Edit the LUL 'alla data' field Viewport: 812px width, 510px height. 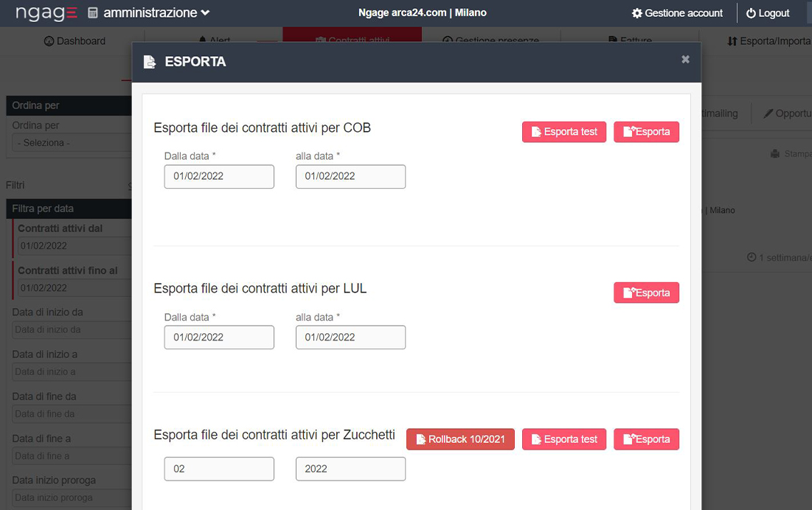350,338
